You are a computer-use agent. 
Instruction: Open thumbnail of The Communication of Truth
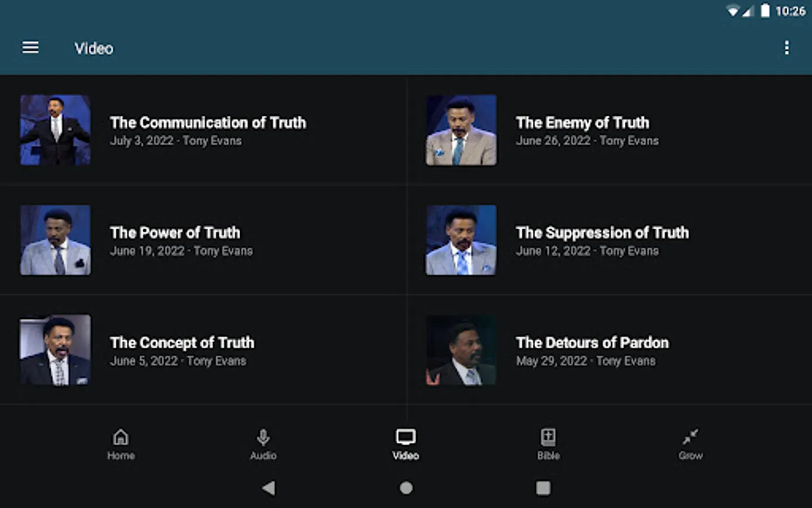click(55, 130)
